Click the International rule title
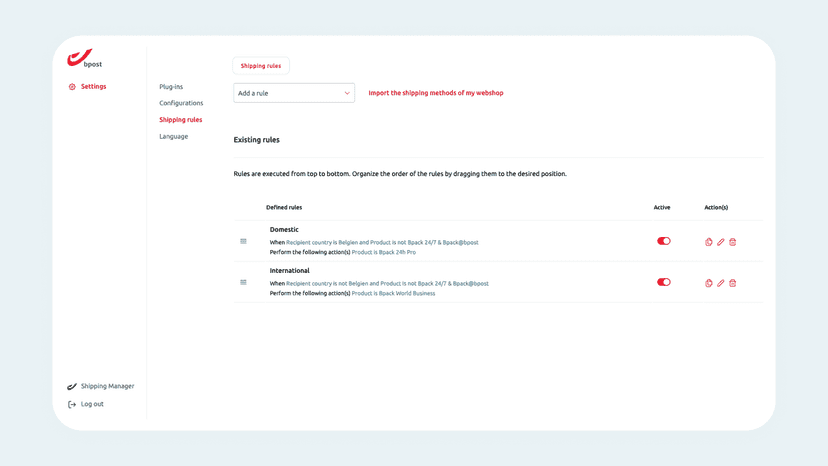 tap(289, 271)
